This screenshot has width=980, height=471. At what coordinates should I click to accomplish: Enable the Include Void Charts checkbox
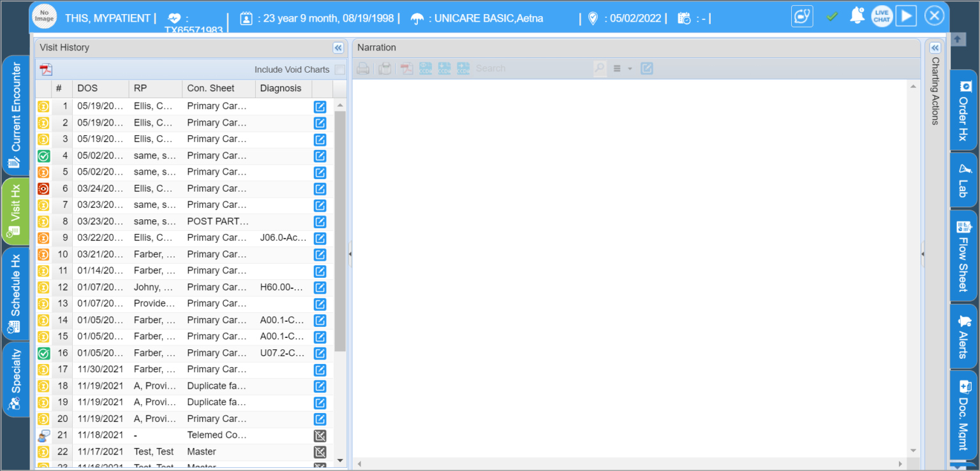(341, 70)
